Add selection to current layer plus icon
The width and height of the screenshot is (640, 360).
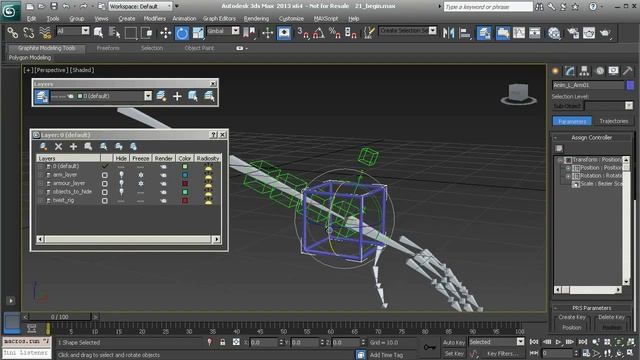click(x=177, y=96)
